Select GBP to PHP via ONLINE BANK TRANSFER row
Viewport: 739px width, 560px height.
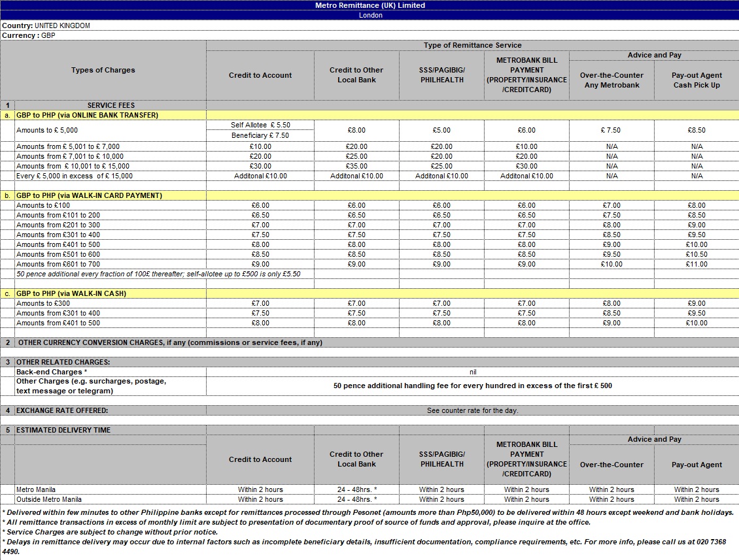88,115
